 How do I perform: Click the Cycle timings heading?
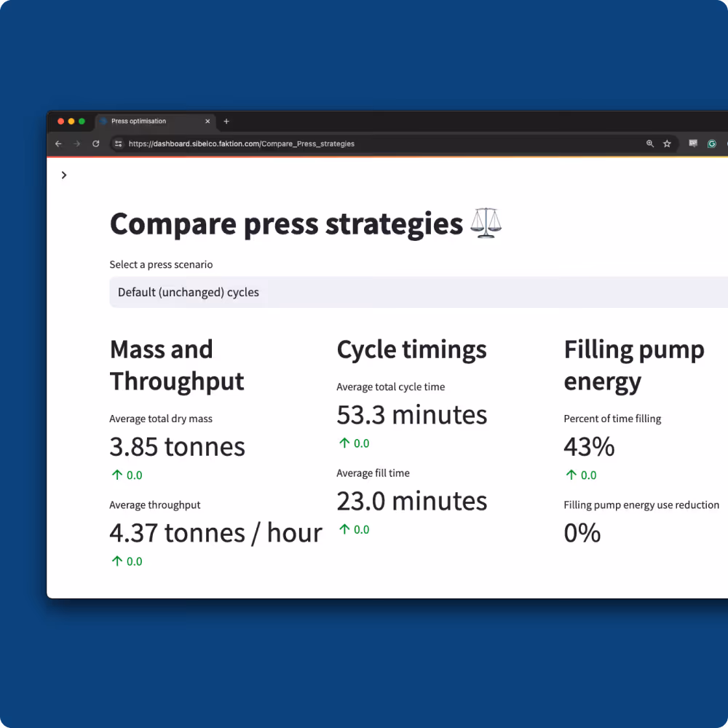click(x=412, y=349)
